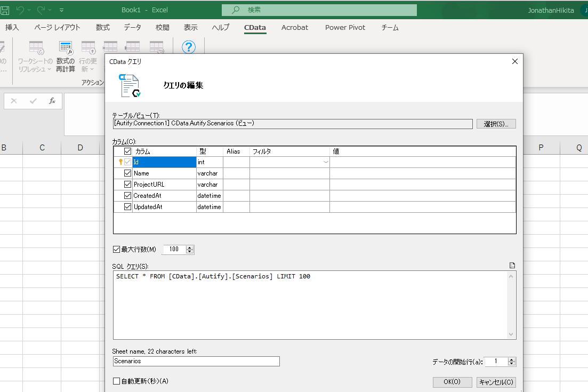Confirm the query with the OK(O) button
Image resolution: width=588 pixels, height=392 pixels.
[452, 382]
